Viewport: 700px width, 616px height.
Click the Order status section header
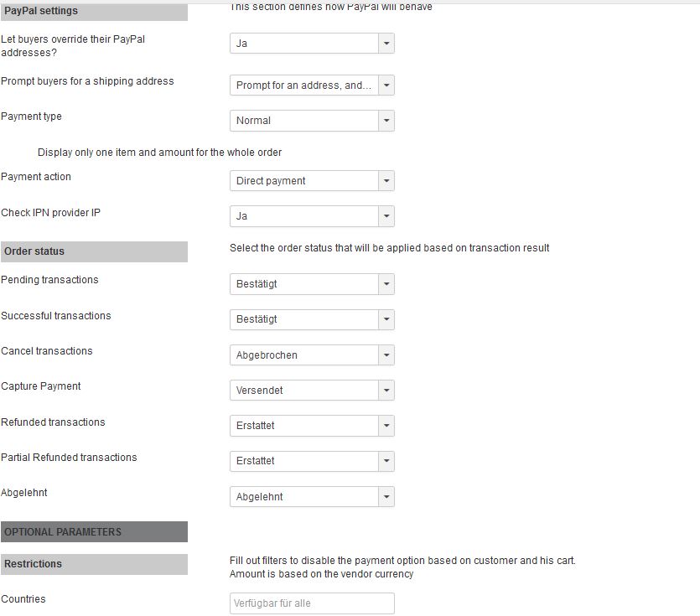pyautogui.click(x=94, y=251)
